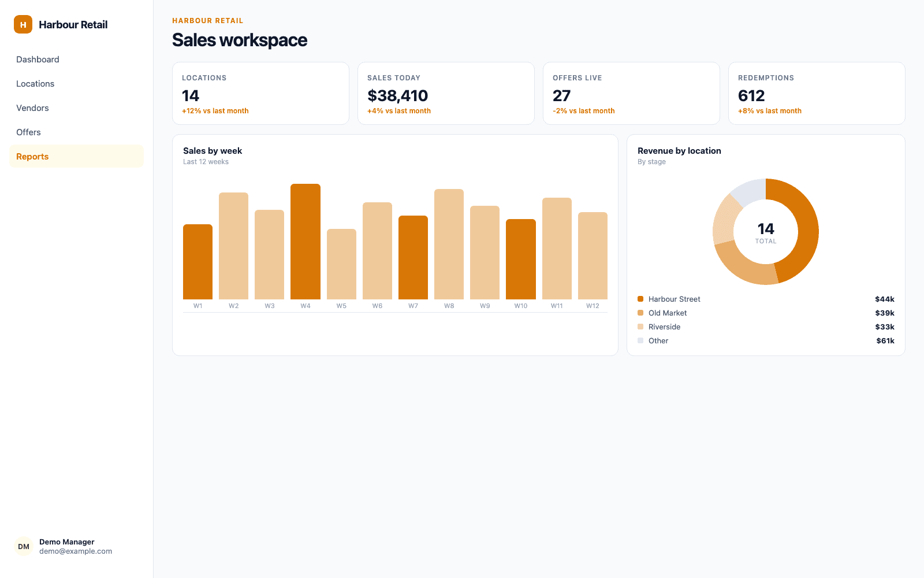The image size is (924, 578).
Task: Click the 'Old Market' legend label
Action: 668,313
